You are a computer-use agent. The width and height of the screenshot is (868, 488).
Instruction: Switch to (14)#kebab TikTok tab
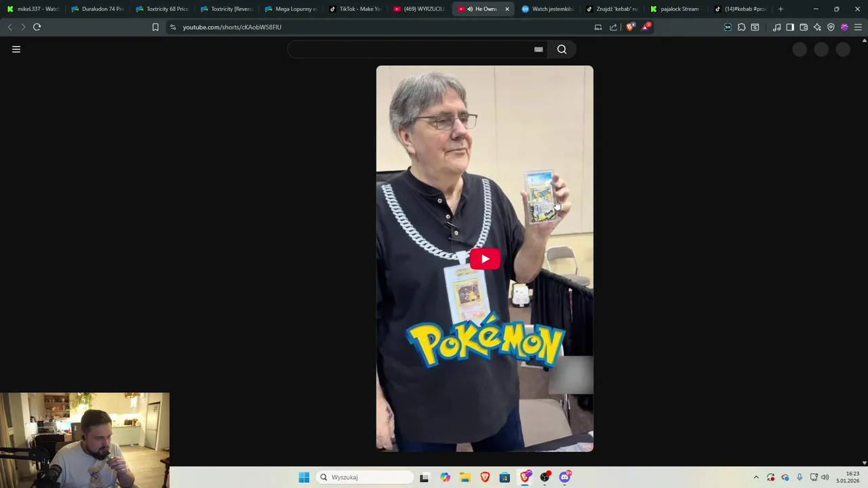[741, 9]
